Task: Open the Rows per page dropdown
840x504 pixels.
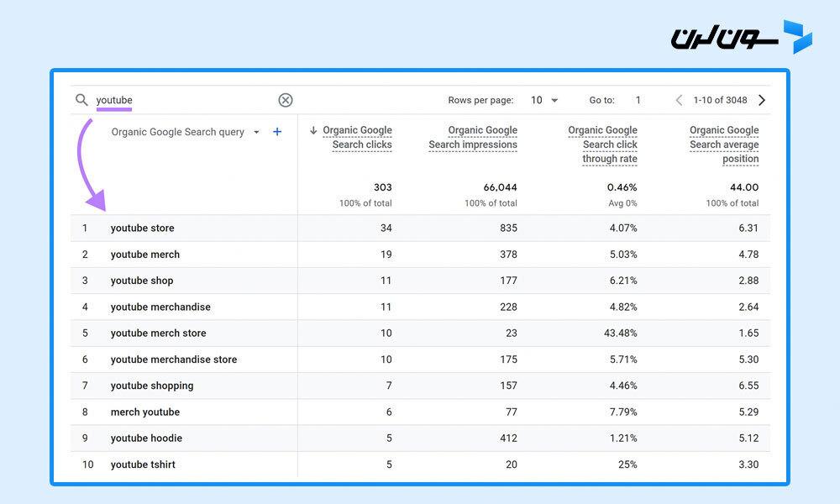Action: 544,100
